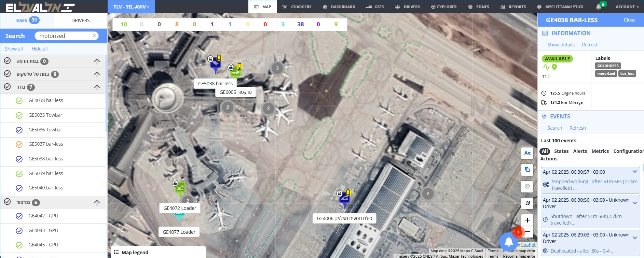Open the blue notification bell on map

coord(508,242)
